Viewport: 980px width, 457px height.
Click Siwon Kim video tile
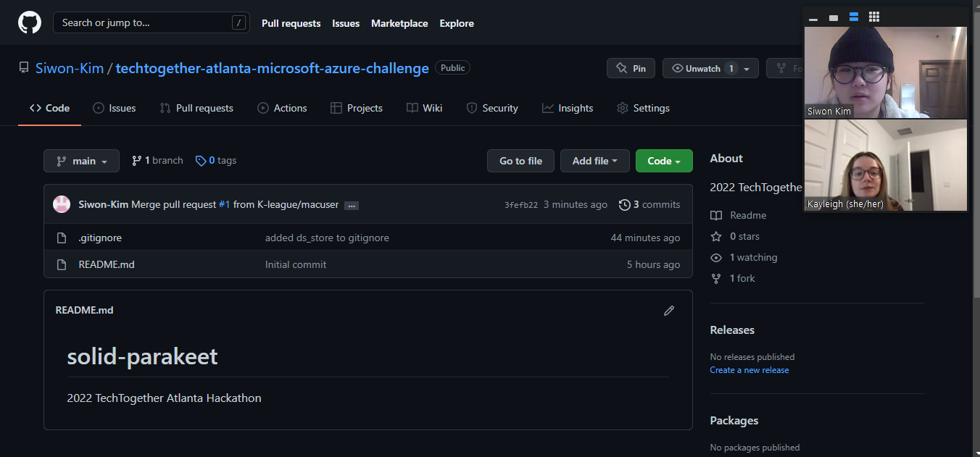[x=885, y=72]
